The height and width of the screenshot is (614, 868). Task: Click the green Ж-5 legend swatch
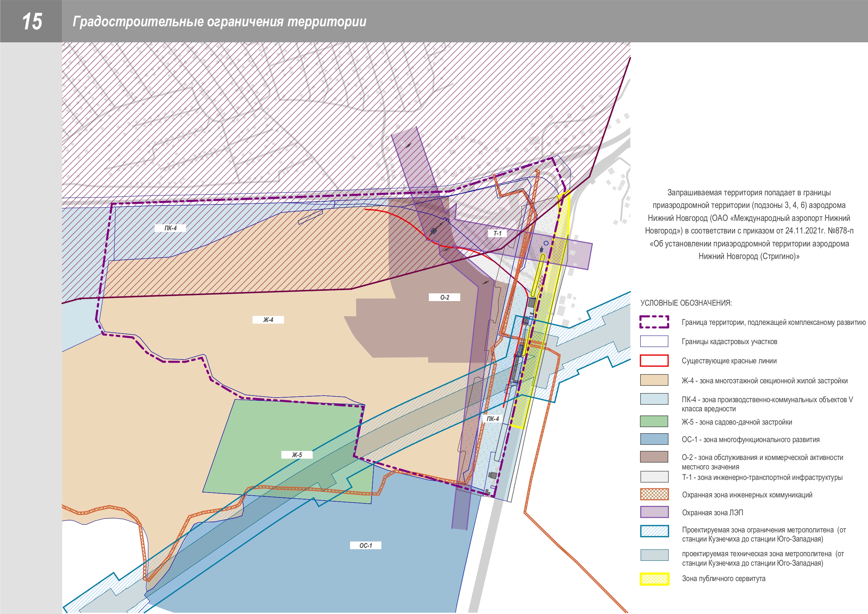tap(654, 421)
